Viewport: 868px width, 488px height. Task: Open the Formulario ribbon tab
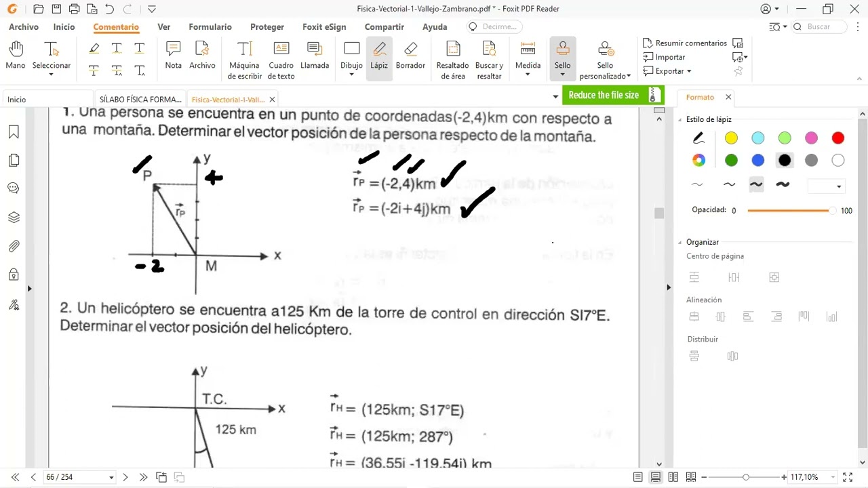[x=210, y=27]
